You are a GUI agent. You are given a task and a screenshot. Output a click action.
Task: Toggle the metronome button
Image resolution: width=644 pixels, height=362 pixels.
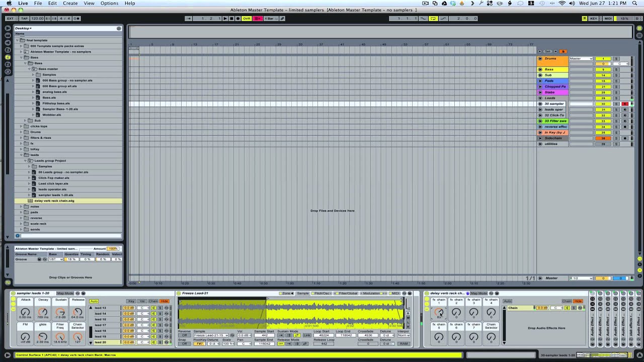pyautogui.click(x=76, y=19)
